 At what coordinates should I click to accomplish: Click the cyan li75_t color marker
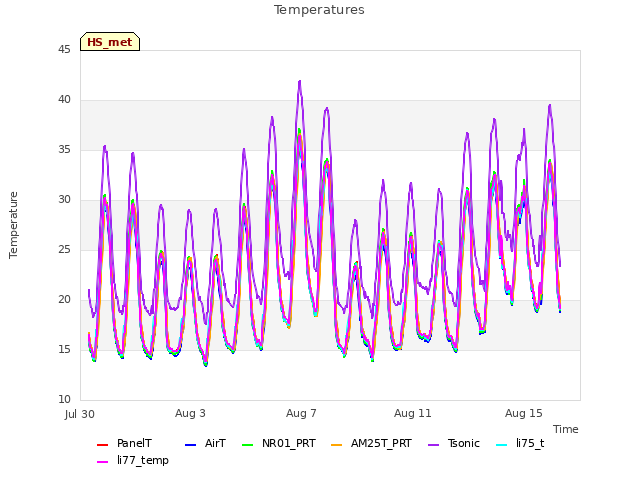pos(501,444)
